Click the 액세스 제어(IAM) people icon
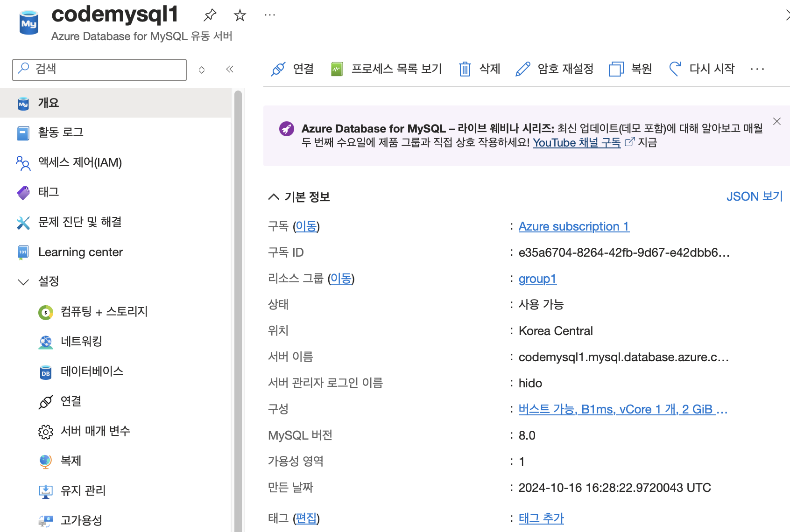 point(23,163)
